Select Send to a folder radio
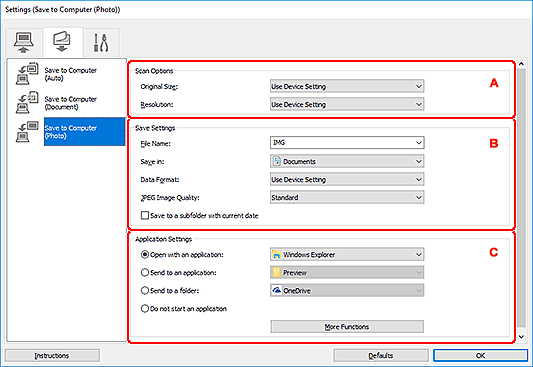533x367 pixels. [x=145, y=291]
